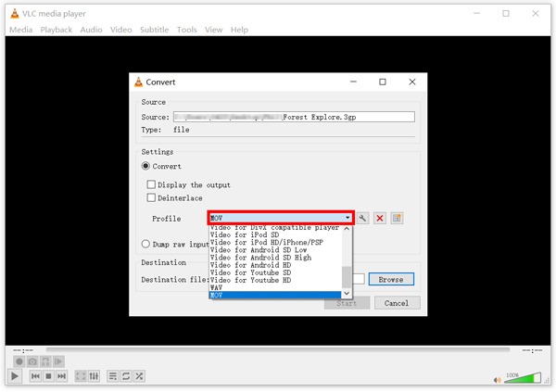The image size is (556, 392).
Task: Click the previous media skip button
Action: (35, 376)
